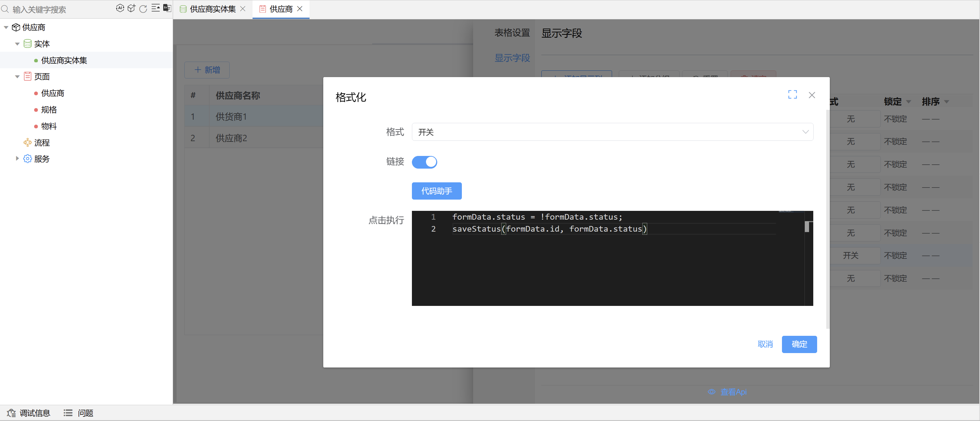This screenshot has height=421, width=980.
Task: Collapse the 页面 tree node
Action: [x=17, y=77]
